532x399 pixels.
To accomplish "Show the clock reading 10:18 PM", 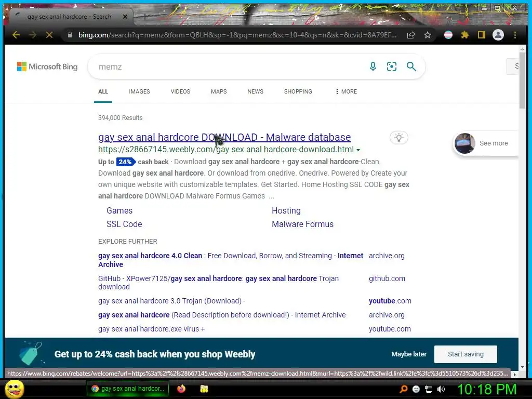I will [487, 389].
